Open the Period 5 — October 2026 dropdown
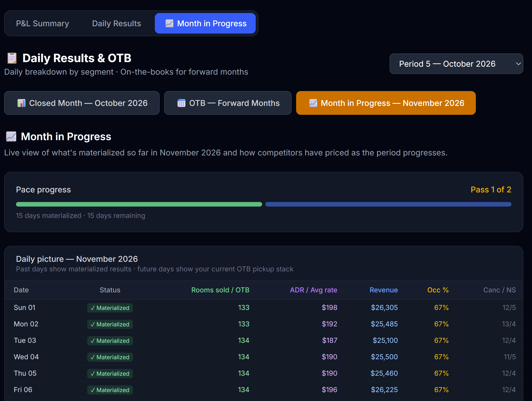The width and height of the screenshot is (532, 401). (456, 64)
